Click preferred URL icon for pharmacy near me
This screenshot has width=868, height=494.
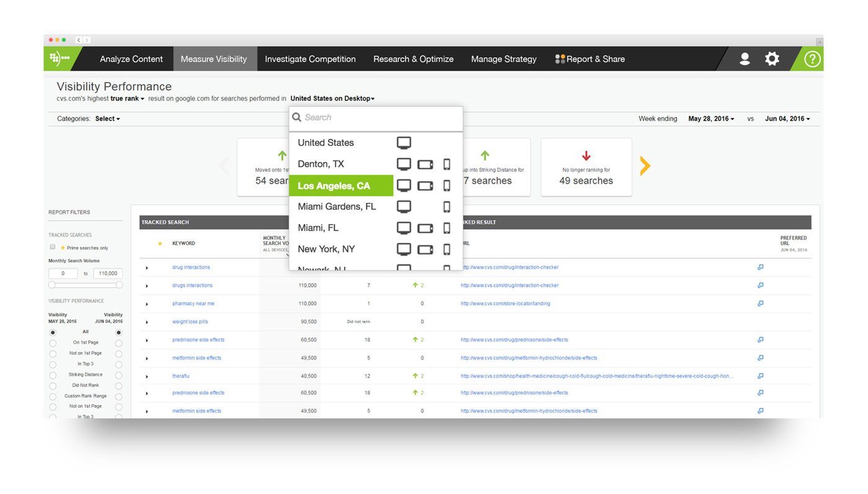[760, 303]
